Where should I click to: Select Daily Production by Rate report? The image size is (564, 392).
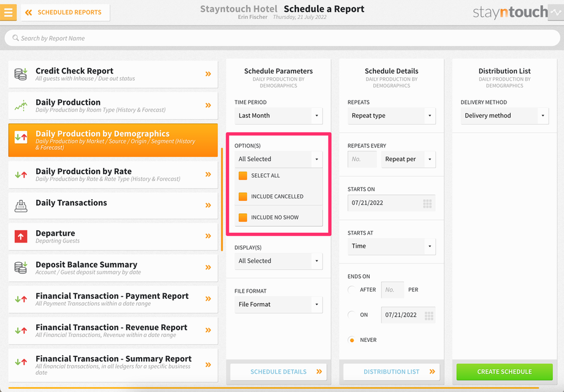[113, 175]
